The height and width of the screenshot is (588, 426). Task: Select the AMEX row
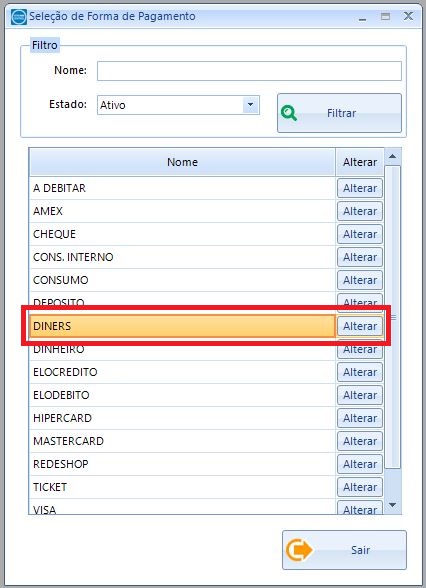click(182, 211)
